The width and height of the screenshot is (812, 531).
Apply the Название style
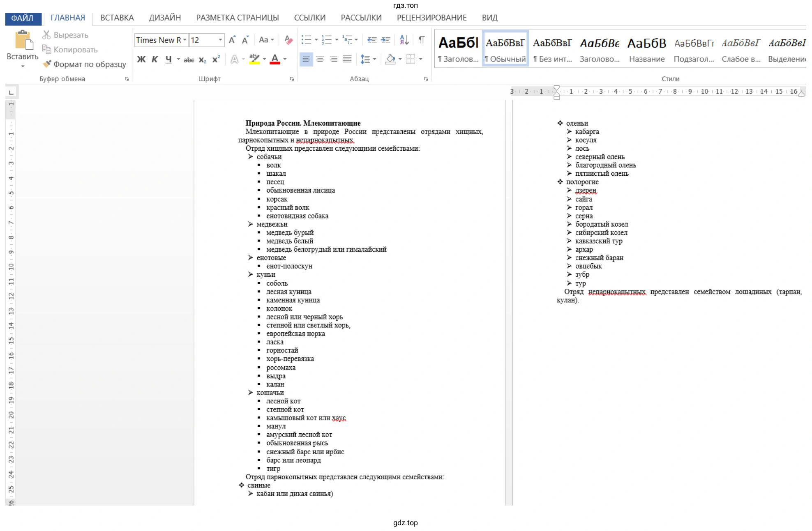[647, 49]
